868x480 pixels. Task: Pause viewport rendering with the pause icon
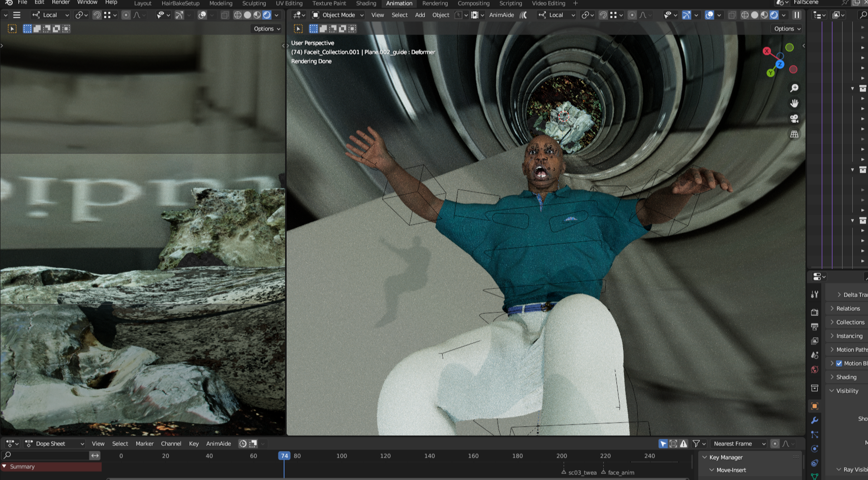(x=797, y=15)
